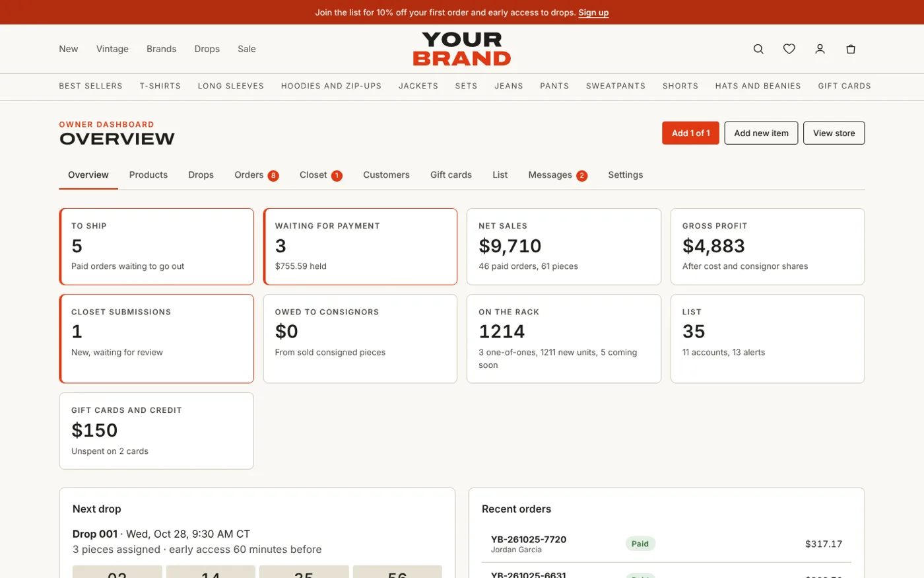The height and width of the screenshot is (578, 924).
Task: Open the Gift Cards category link
Action: [x=844, y=86]
